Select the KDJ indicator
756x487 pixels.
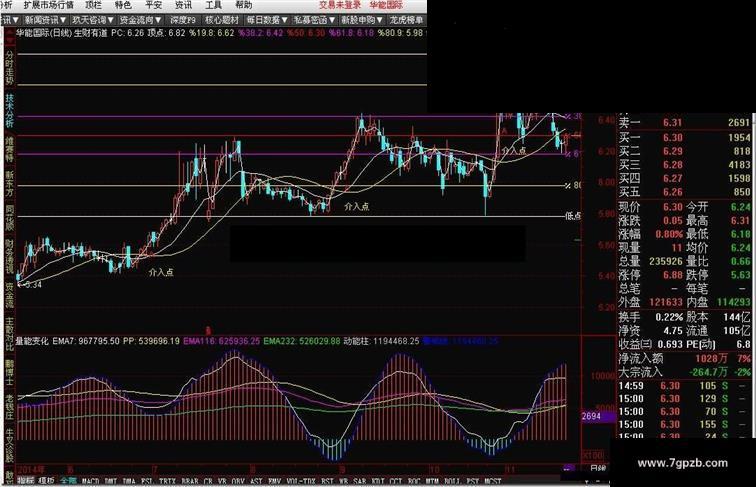click(x=378, y=481)
